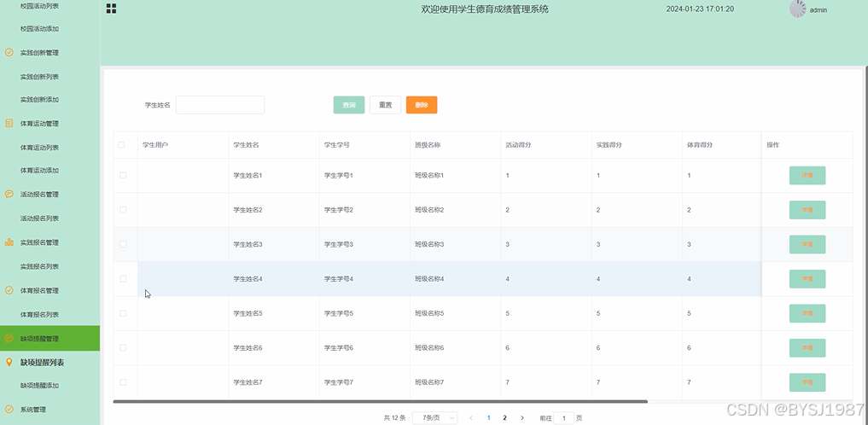Open 详情 for 学生姓名4 row
868x425 pixels.
807,279
